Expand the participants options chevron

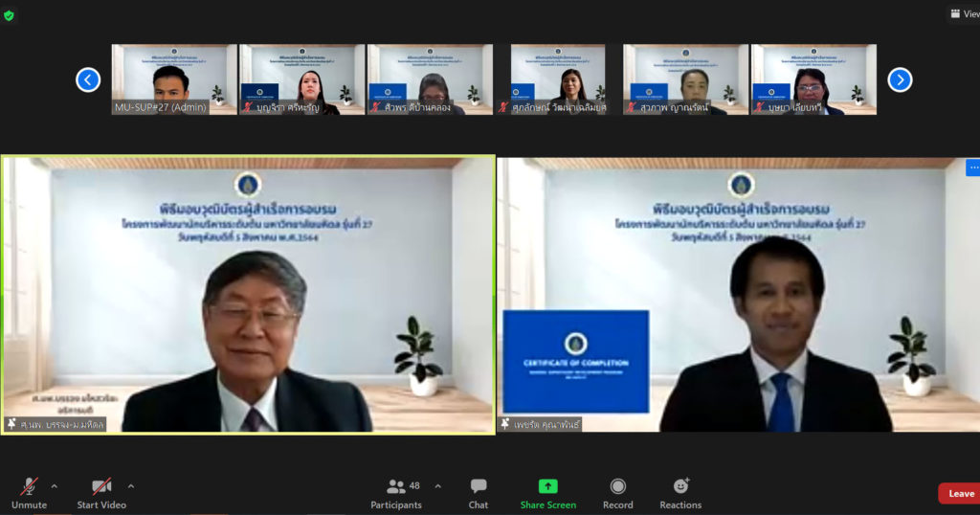tap(438, 485)
